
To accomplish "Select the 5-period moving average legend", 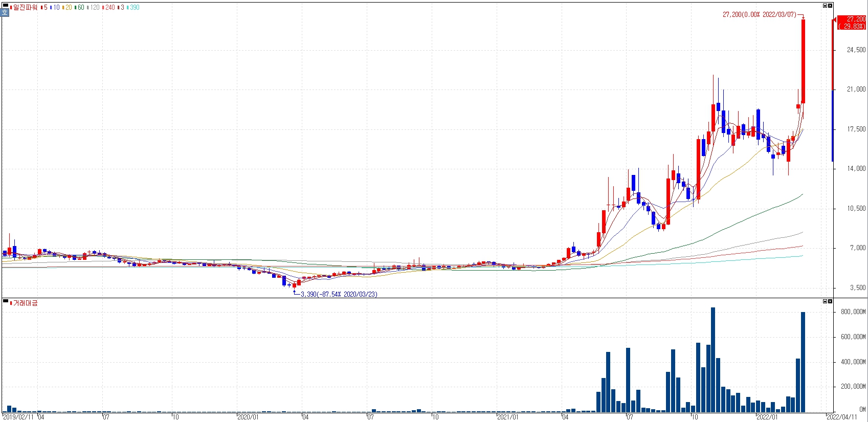I will tap(44, 8).
